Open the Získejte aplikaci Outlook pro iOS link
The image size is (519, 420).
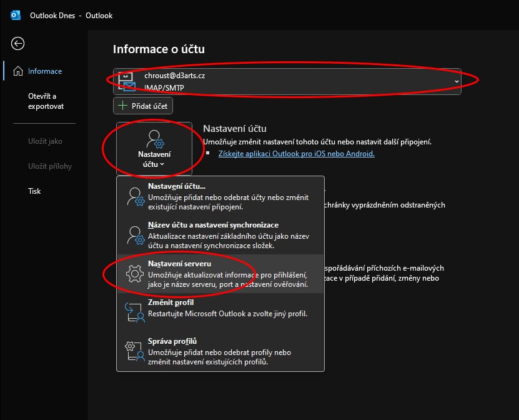pos(296,154)
